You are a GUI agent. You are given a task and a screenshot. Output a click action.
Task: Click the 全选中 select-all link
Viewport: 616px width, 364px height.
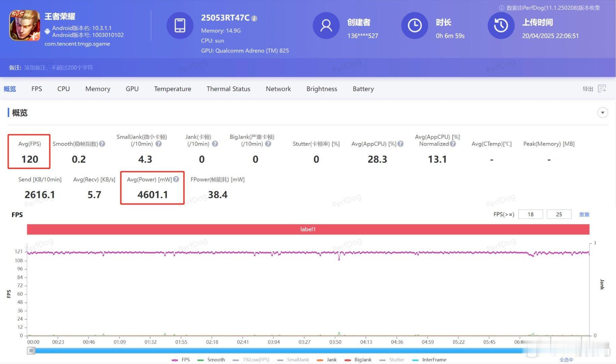point(566,360)
